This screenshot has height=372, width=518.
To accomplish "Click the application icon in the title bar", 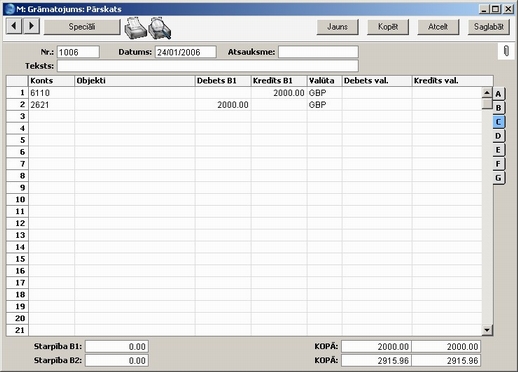I will tap(10, 9).
